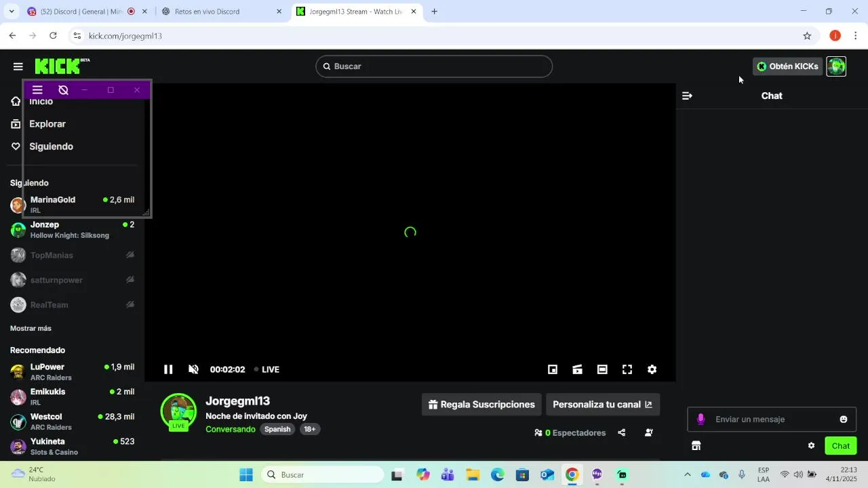Open Microsoft Edge from taskbar

pyautogui.click(x=498, y=474)
